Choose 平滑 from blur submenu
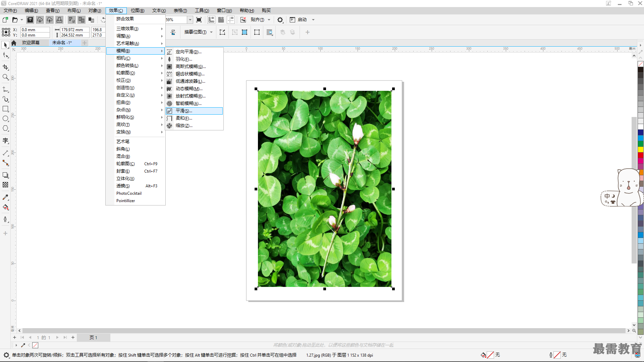The height and width of the screenshot is (362, 644). click(194, 111)
